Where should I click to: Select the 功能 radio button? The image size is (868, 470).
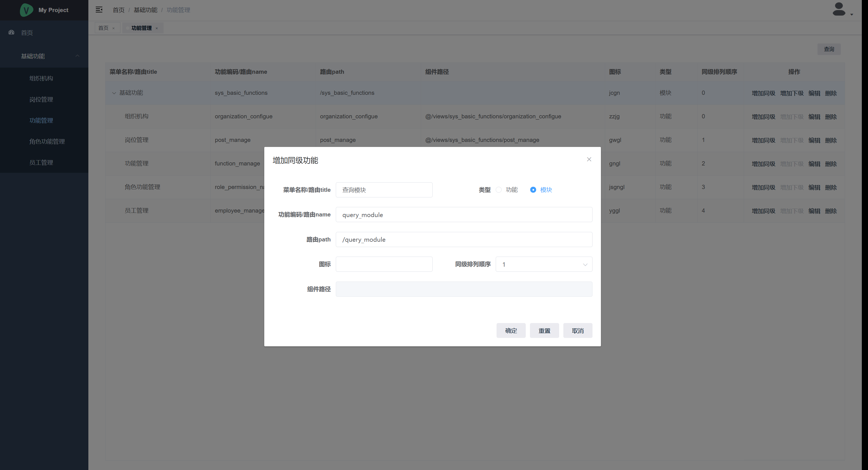point(499,190)
